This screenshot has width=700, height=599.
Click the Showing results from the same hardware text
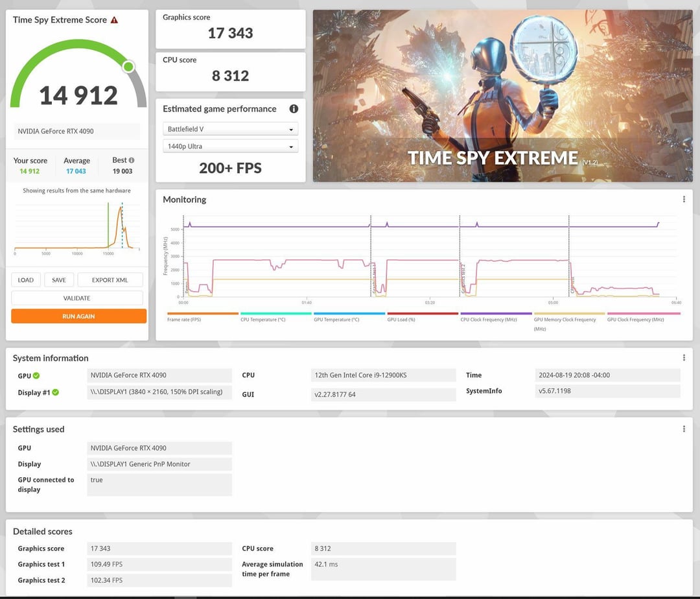click(76, 191)
